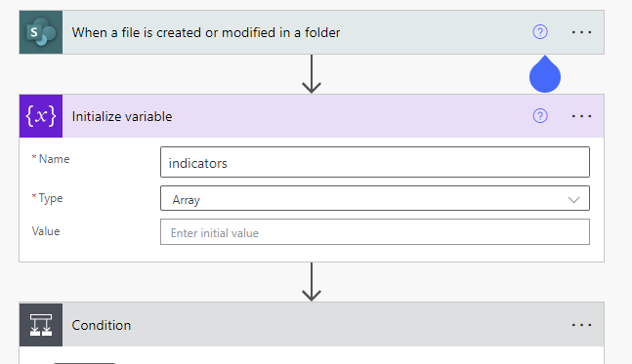632x364 pixels.
Task: Insert a step on the arrow above Condition
Action: coord(312,282)
